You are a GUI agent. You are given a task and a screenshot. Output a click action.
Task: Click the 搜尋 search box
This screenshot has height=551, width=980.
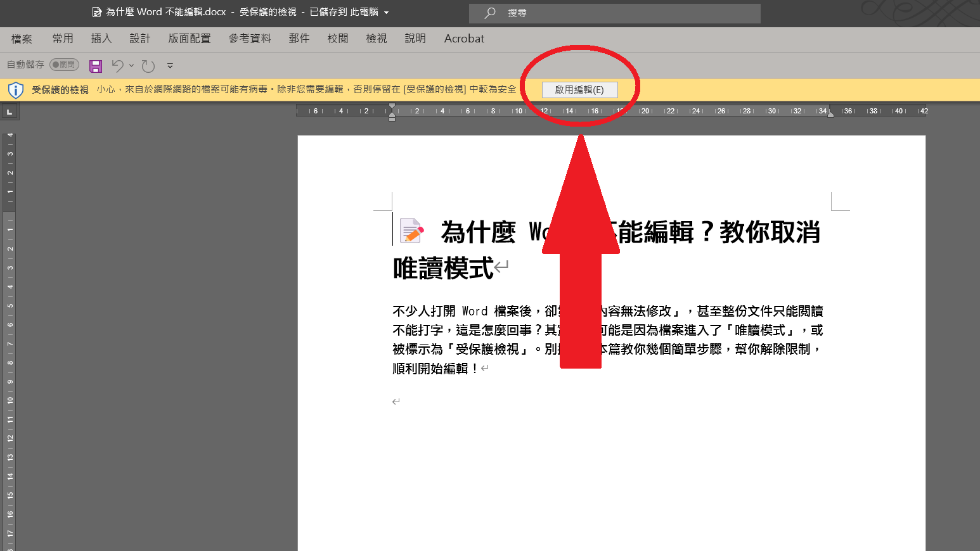coord(615,13)
